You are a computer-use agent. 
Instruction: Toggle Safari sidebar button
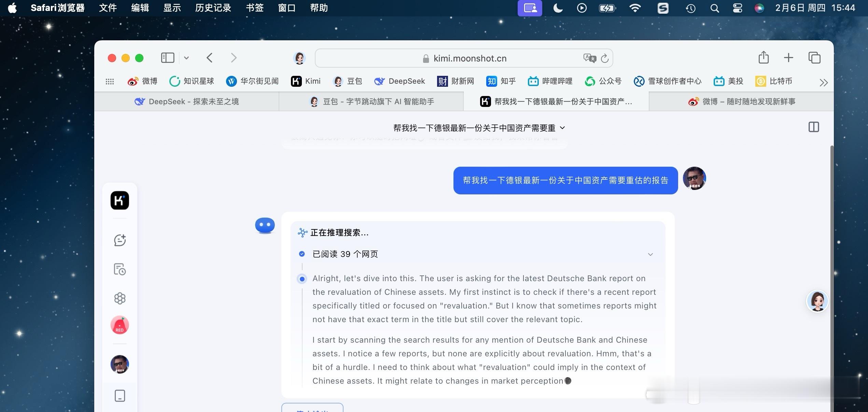(168, 58)
